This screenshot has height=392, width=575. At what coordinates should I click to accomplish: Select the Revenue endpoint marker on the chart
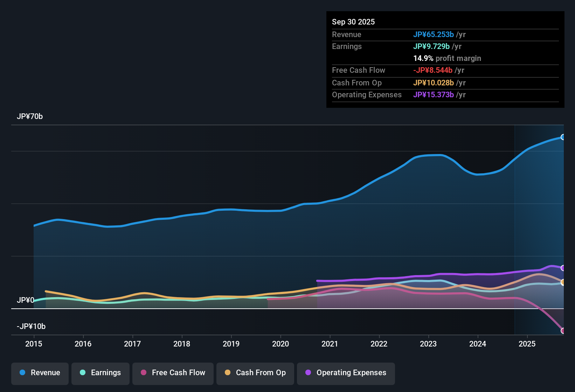click(x=562, y=137)
